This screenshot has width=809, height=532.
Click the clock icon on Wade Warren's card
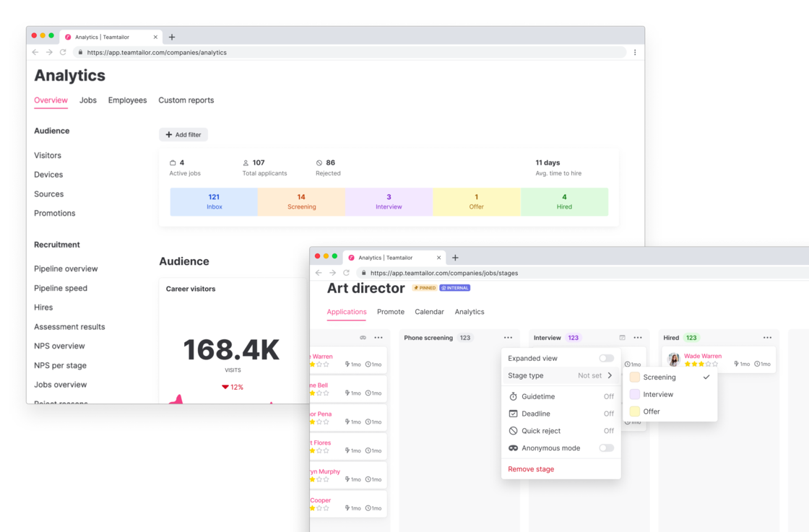tap(757, 364)
